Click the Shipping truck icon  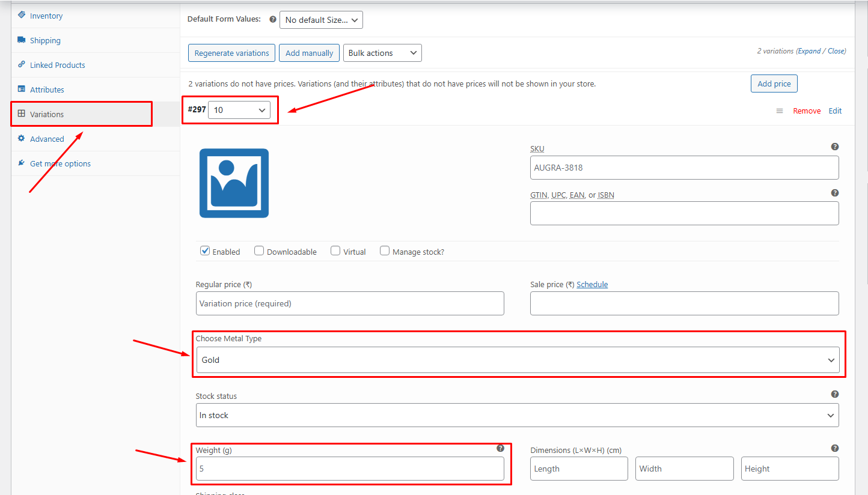[x=21, y=40]
